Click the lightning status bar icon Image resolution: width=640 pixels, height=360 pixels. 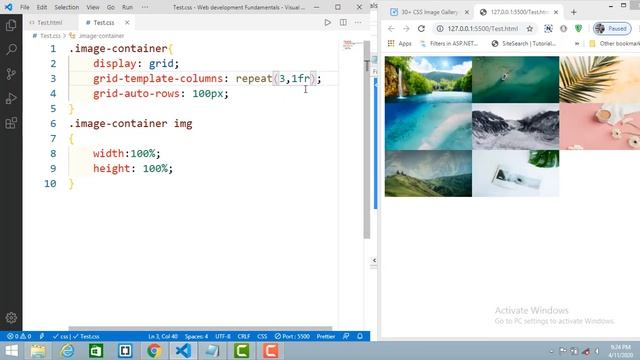pos(42,336)
